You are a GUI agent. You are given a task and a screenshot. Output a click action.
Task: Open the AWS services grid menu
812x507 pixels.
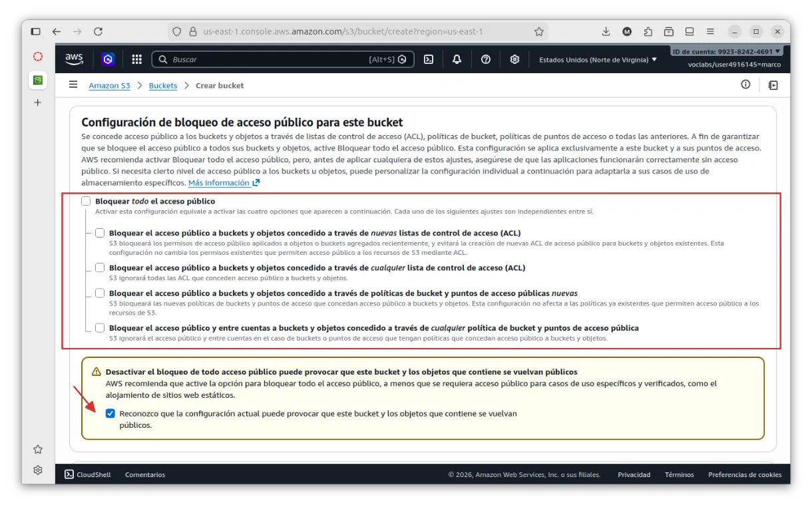pos(137,59)
